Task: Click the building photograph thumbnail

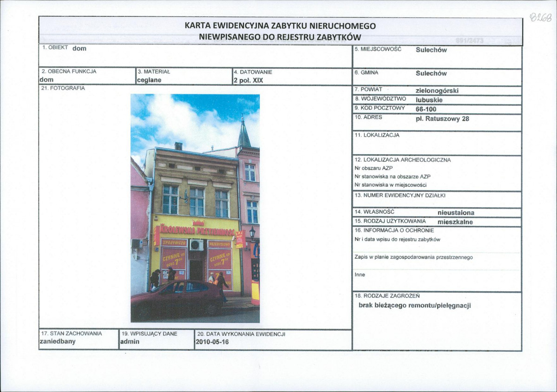Action: tap(195, 208)
